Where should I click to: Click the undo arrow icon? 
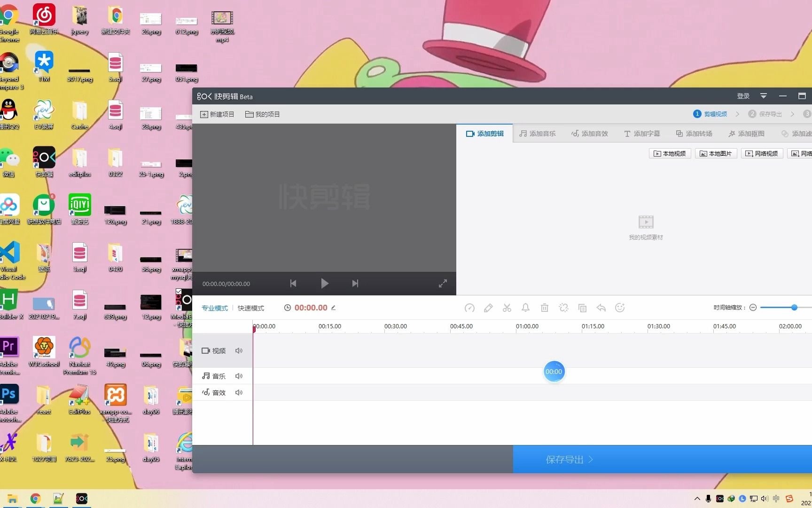pos(601,308)
